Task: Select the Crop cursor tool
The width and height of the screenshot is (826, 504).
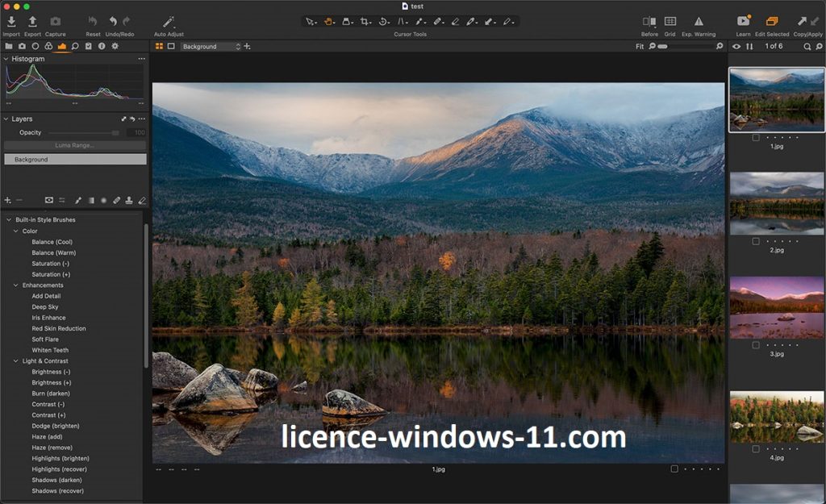Action: [x=365, y=22]
